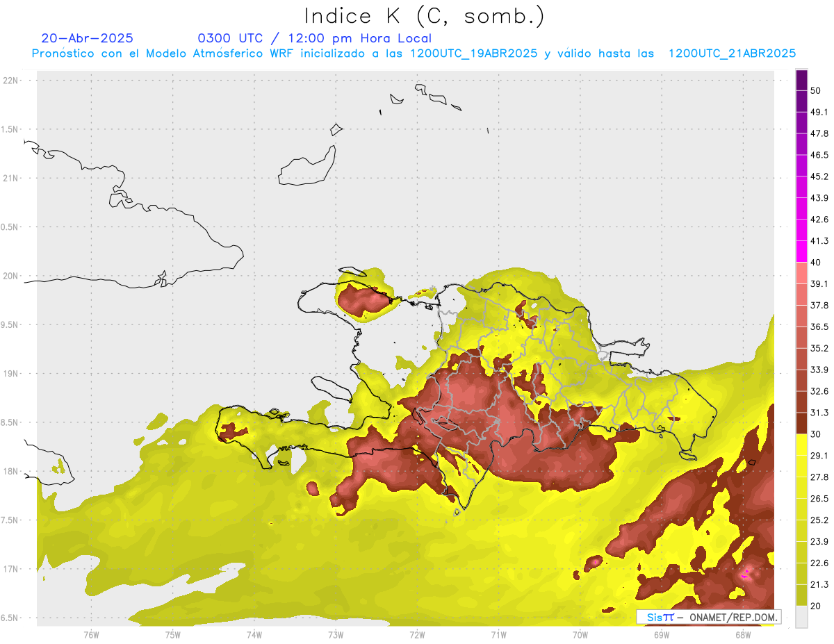
Task: Click the chart title "Indice K (C, somb.)"
Action: pyautogui.click(x=425, y=16)
